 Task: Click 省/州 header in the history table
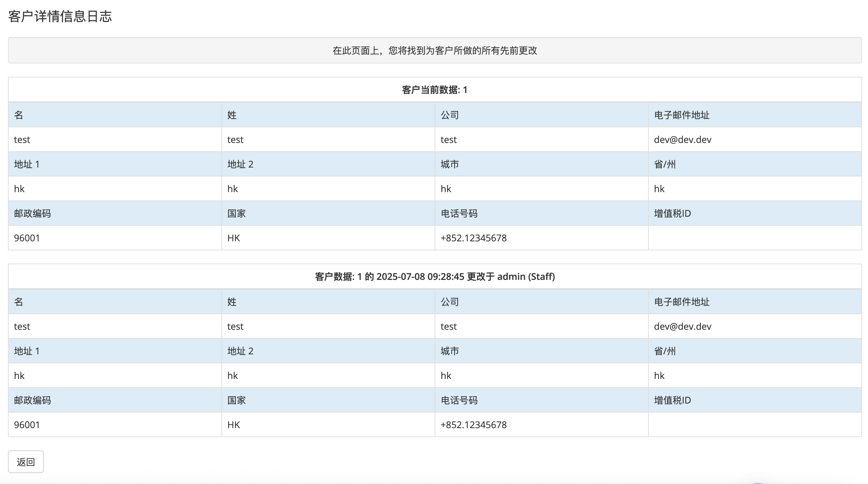coord(664,351)
